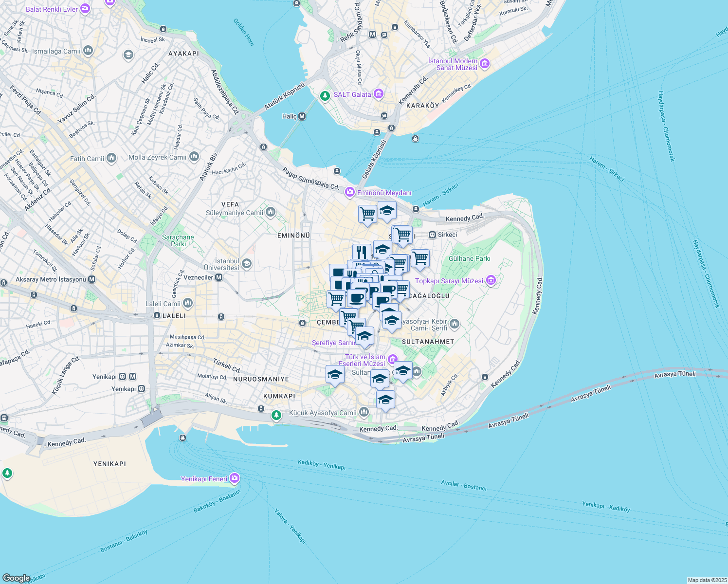Select the ferry icon beside Harem - Sirkeci
728x584 pixels.
coord(416,209)
